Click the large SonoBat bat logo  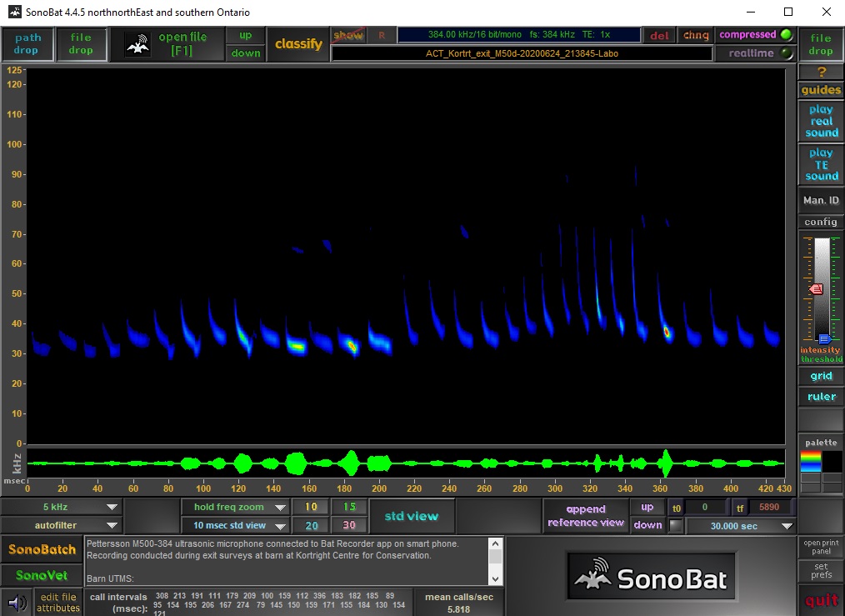(651, 576)
